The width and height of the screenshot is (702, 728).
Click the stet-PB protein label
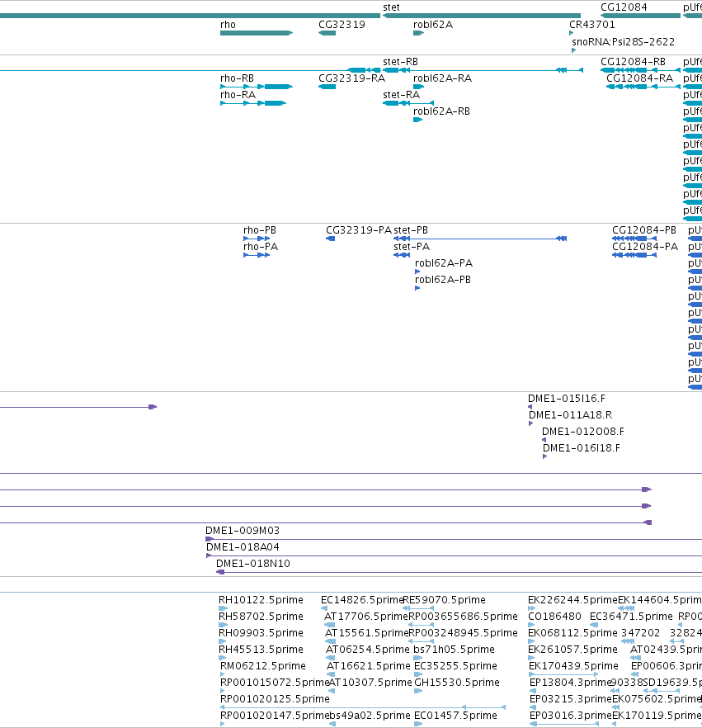[x=411, y=230]
